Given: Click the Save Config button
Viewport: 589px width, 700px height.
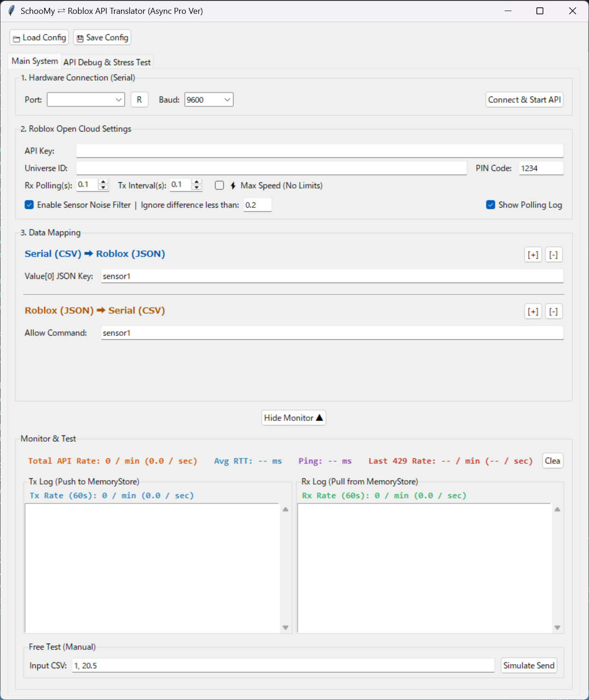Looking at the screenshot, I should tap(102, 37).
